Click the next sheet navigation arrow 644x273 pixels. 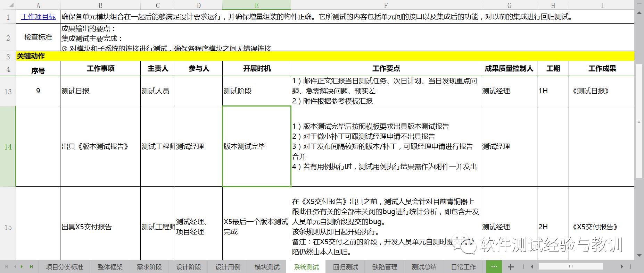22,267
